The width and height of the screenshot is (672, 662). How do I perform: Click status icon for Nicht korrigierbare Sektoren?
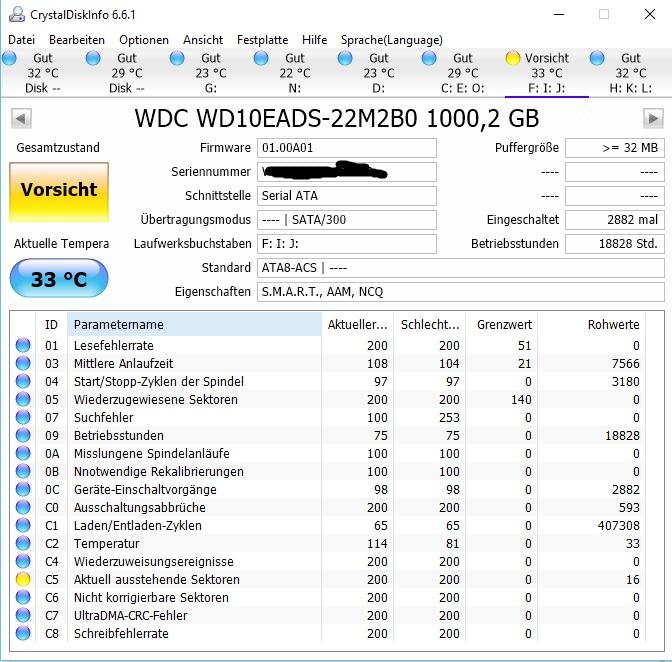coord(23,597)
